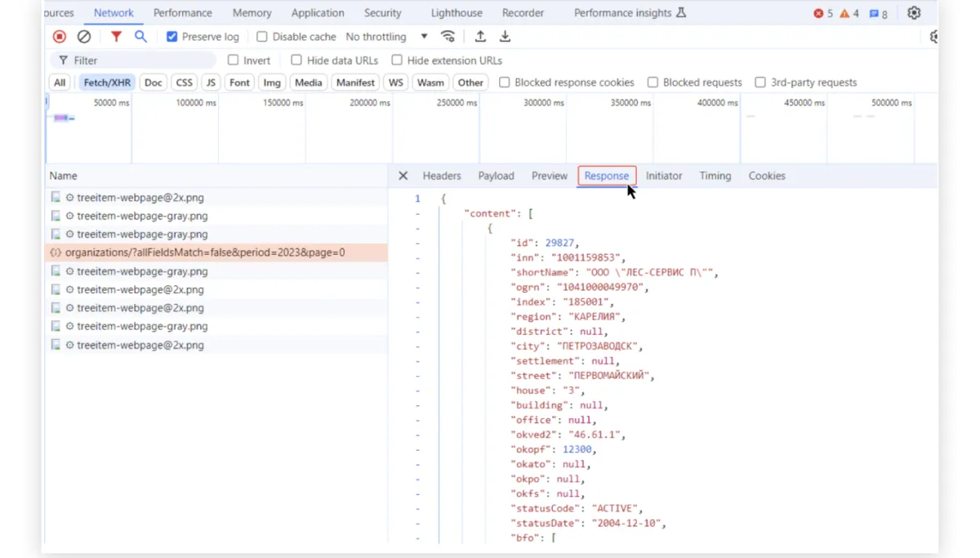Viewport: 980px width, 558px height.
Task: Clear the network log
Action: pyautogui.click(x=84, y=37)
